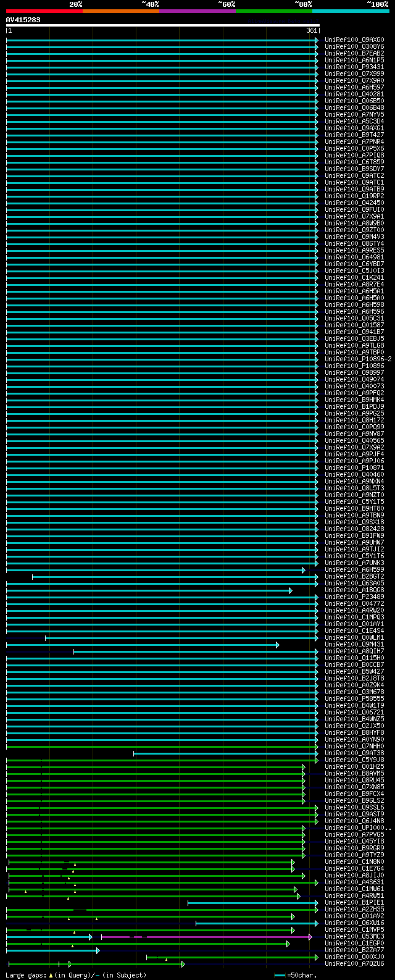395x980 pixels.
Task: Open hit UniRef100_B7EAB2
Action: (x=354, y=53)
